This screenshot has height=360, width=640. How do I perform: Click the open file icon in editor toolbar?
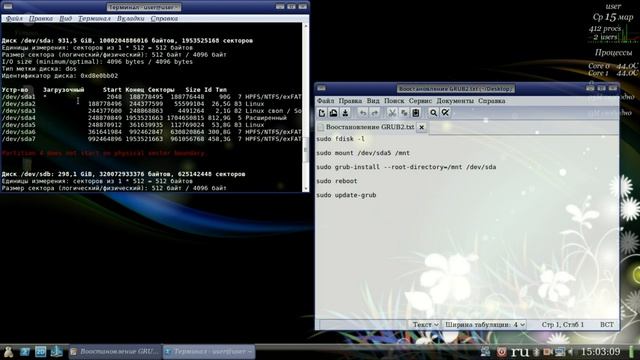(x=333, y=113)
